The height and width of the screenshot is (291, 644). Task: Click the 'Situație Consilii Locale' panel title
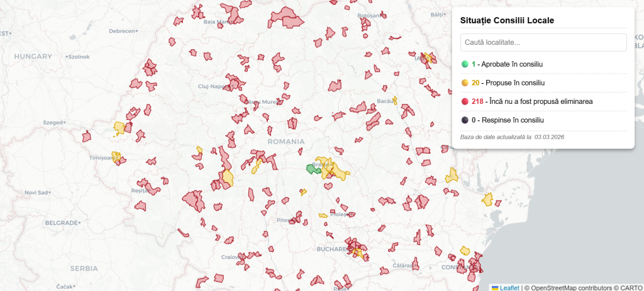pyautogui.click(x=507, y=21)
